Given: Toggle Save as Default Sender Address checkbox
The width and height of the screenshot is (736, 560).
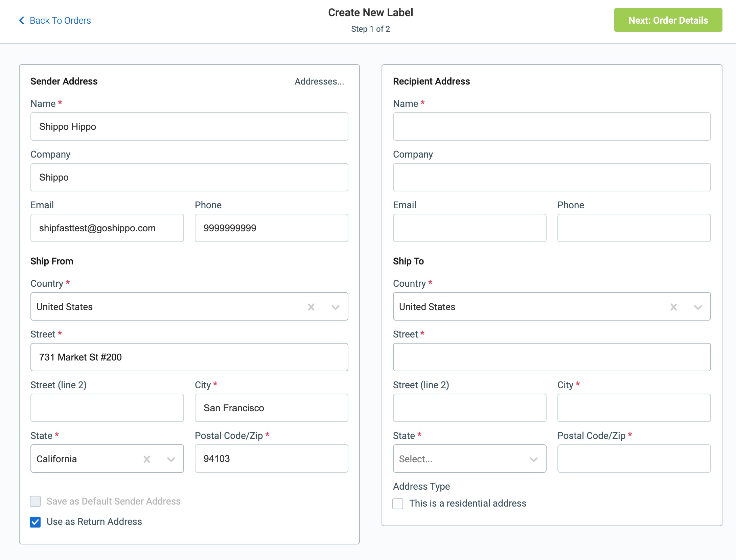Looking at the screenshot, I should (35, 501).
